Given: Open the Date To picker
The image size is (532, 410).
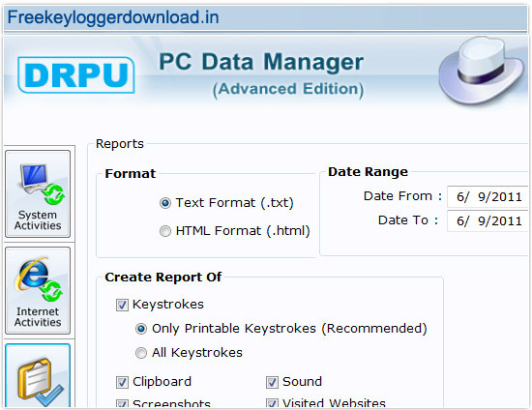Looking at the screenshot, I should point(488,221).
